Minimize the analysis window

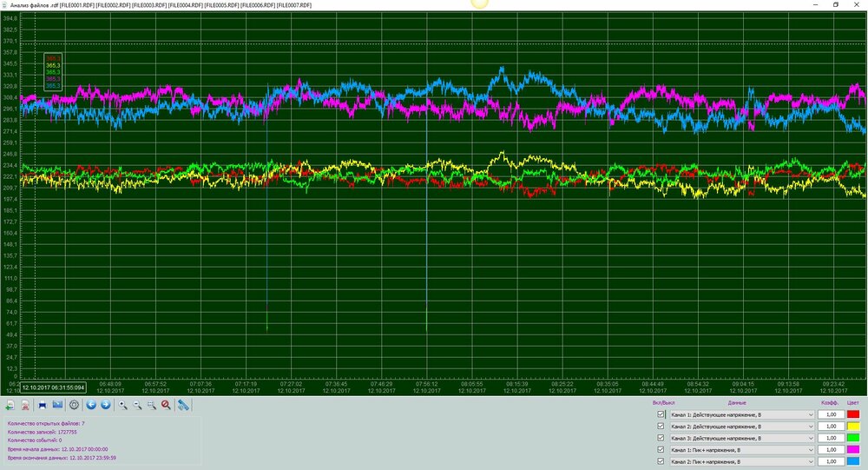coord(815,4)
